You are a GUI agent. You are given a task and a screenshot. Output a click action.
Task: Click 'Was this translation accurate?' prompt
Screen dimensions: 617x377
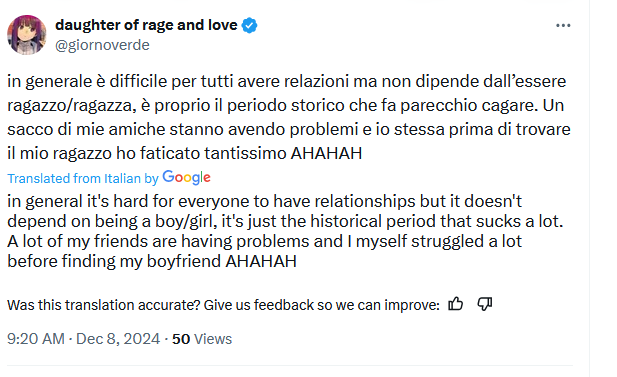104,305
